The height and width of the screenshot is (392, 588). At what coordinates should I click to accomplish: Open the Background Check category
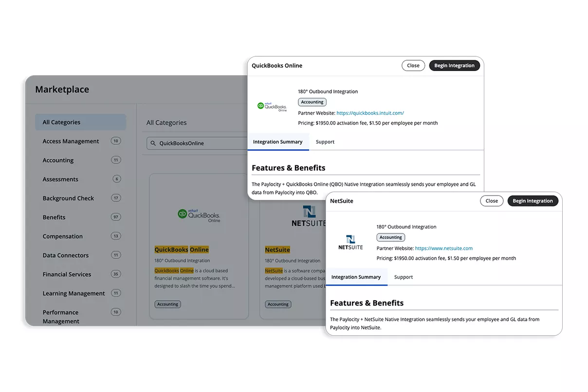[x=68, y=198]
